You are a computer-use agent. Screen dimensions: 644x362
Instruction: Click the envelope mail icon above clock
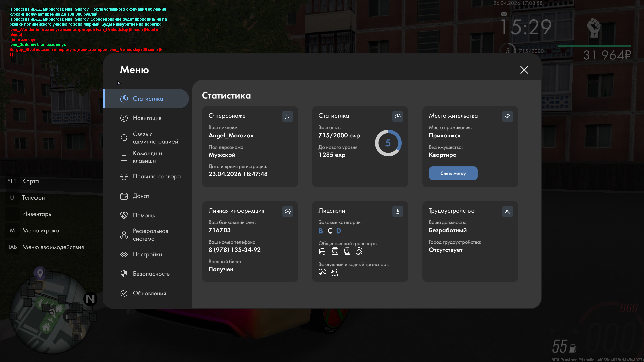[x=504, y=14]
